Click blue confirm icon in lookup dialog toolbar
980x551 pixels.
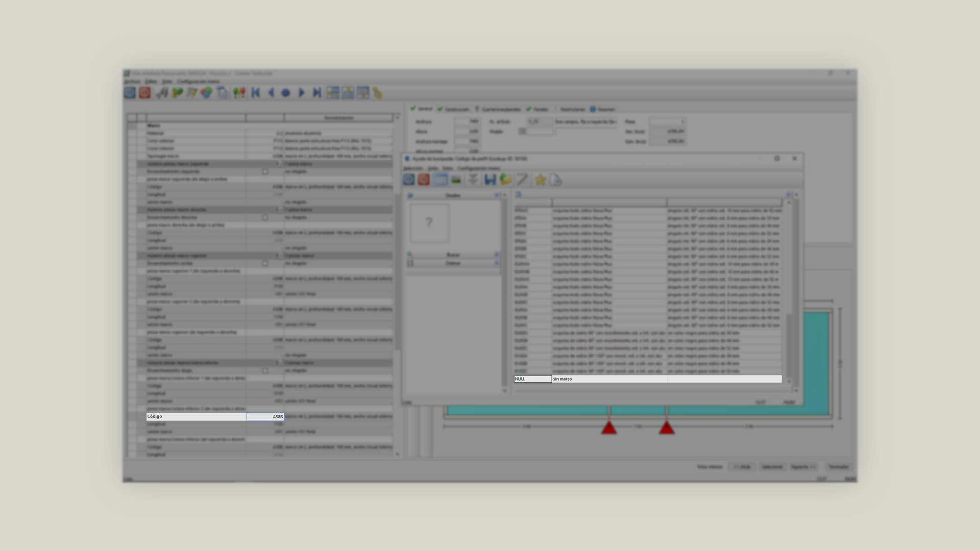409,180
